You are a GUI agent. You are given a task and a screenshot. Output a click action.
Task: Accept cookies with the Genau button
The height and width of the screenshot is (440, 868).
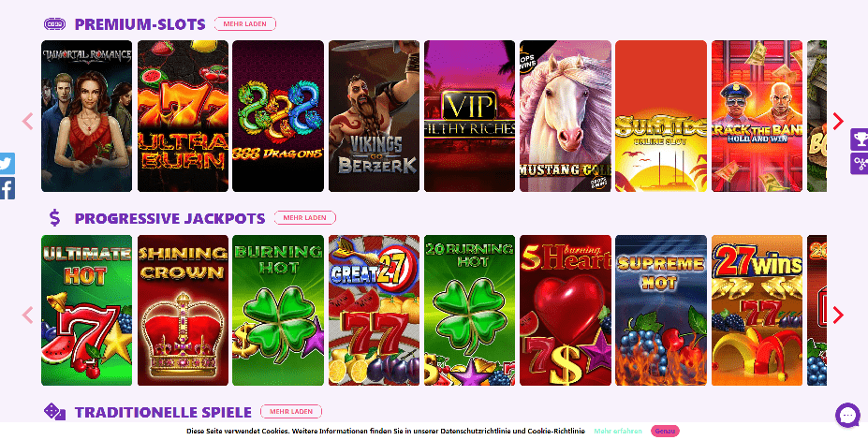point(665,432)
